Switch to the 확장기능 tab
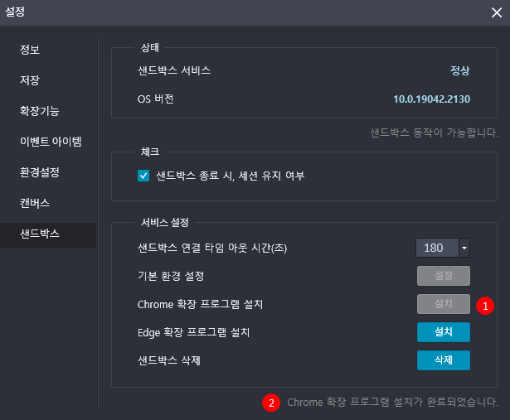The width and height of the screenshot is (510, 420). tap(40, 111)
